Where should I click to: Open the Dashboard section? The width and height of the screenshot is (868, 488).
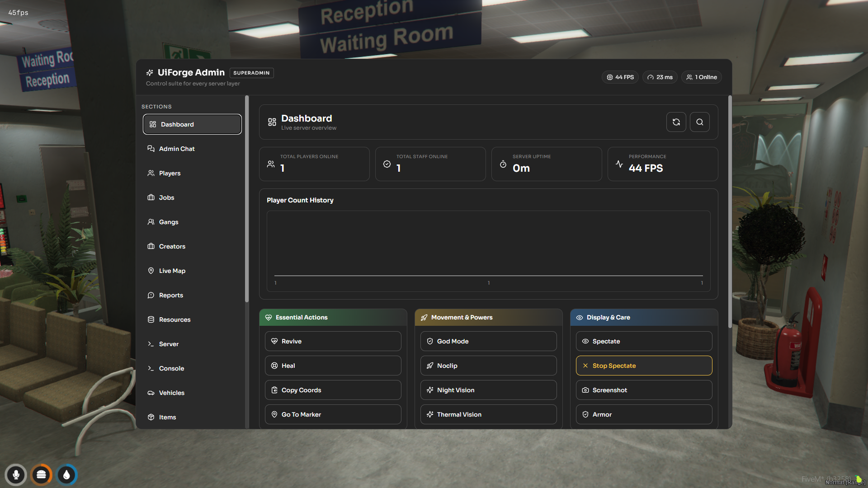[192, 124]
